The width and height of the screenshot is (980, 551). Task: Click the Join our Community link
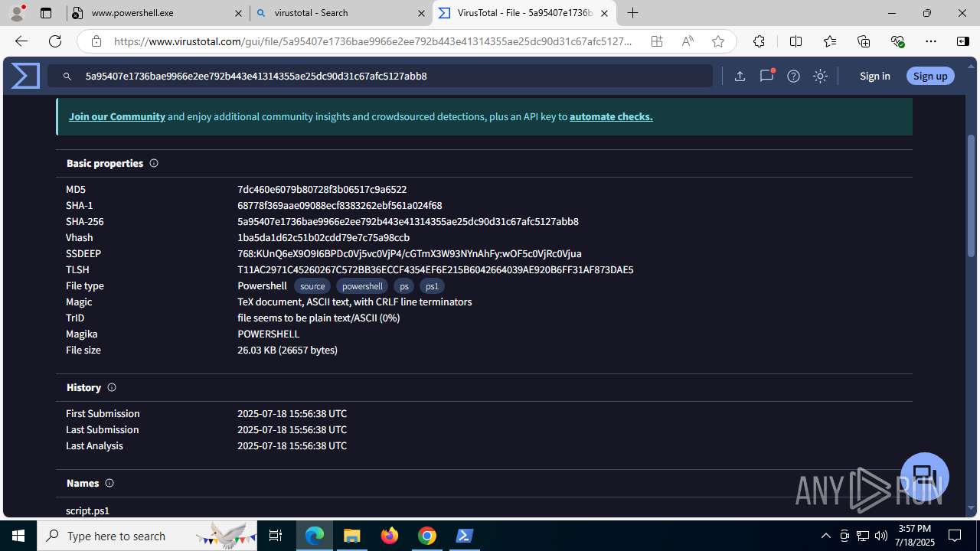click(x=117, y=116)
